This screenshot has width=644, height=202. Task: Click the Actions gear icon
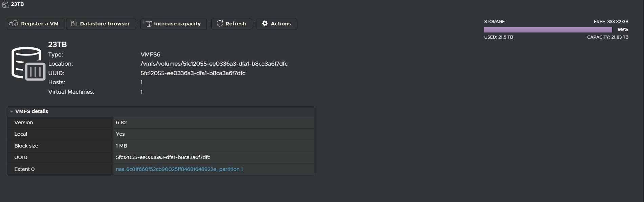coord(265,24)
